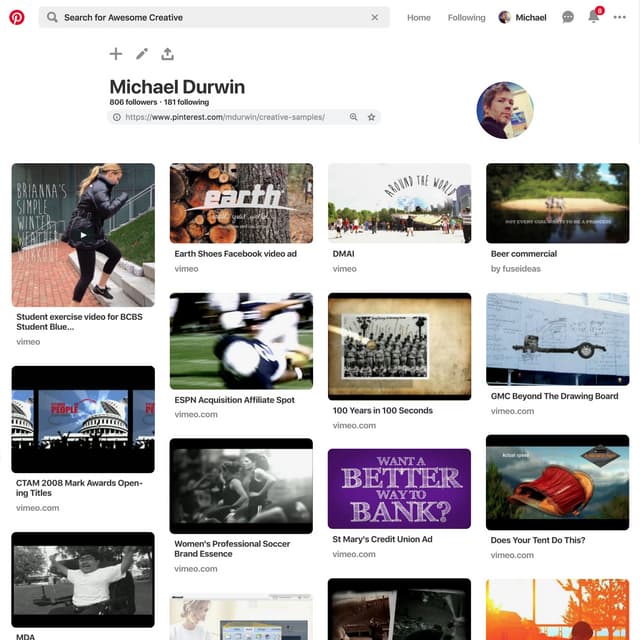Image resolution: width=640 pixels, height=640 pixels.
Task: Click the 'DMAI' pin title
Action: (x=343, y=254)
